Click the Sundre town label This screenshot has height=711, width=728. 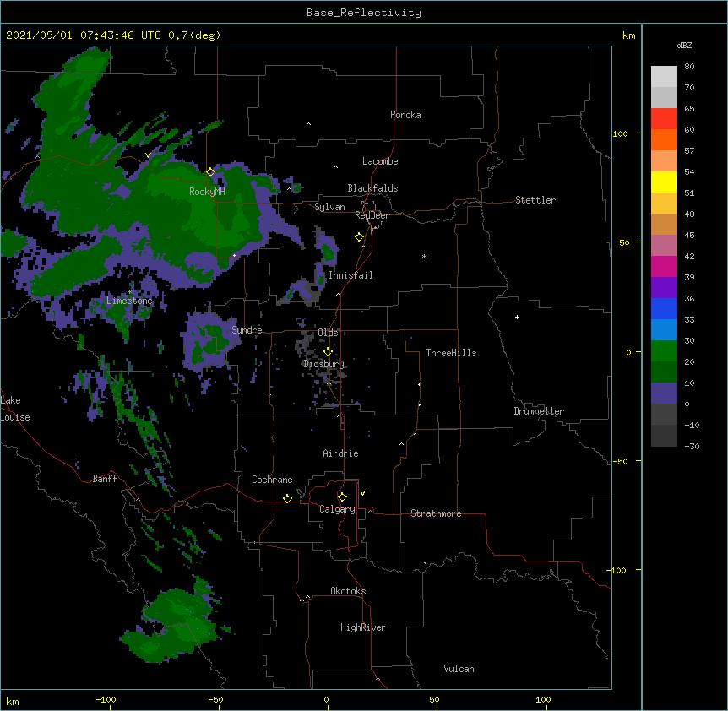pos(247,330)
